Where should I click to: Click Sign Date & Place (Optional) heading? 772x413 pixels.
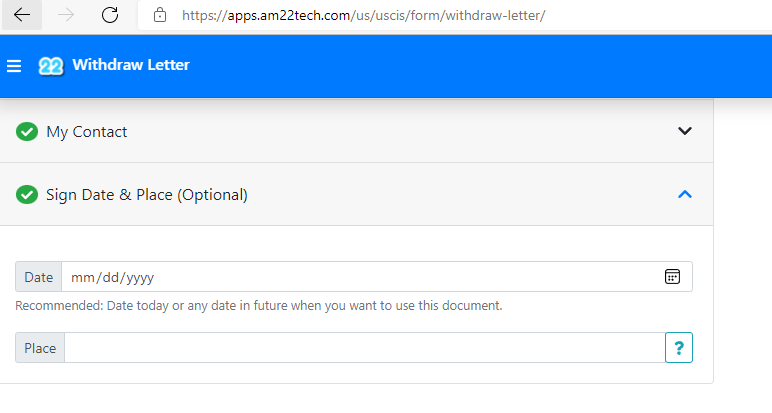pos(147,194)
